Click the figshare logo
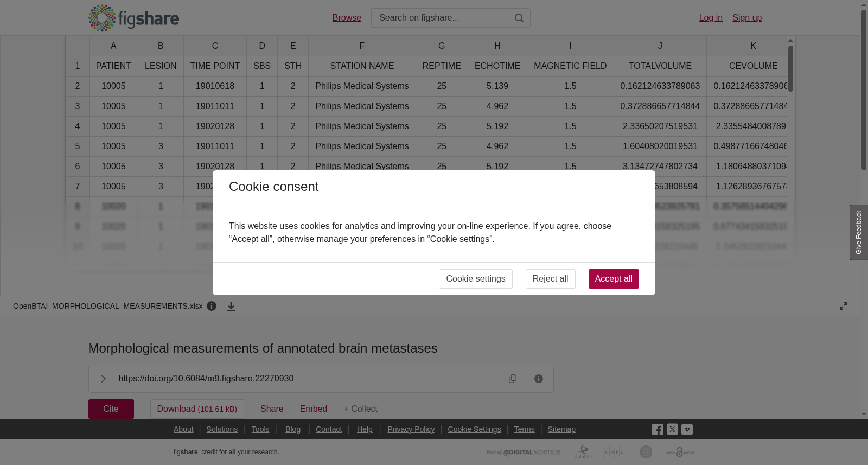This screenshot has width=868, height=465. coord(133,18)
